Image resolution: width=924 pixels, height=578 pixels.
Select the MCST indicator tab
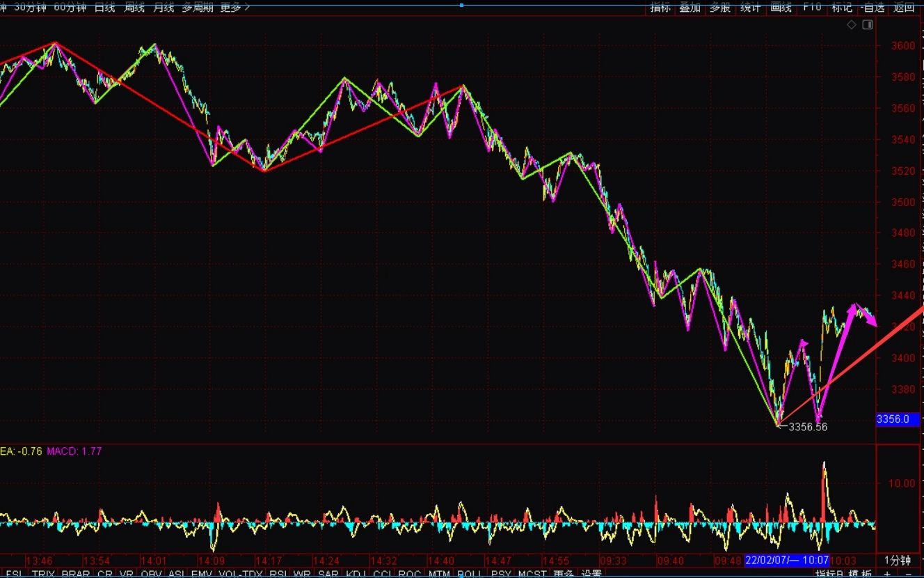(x=532, y=574)
